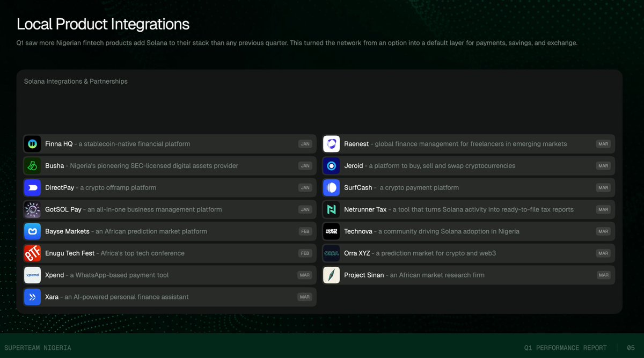Select the Project Sinan name text
The image size is (644, 358).
(364, 275)
